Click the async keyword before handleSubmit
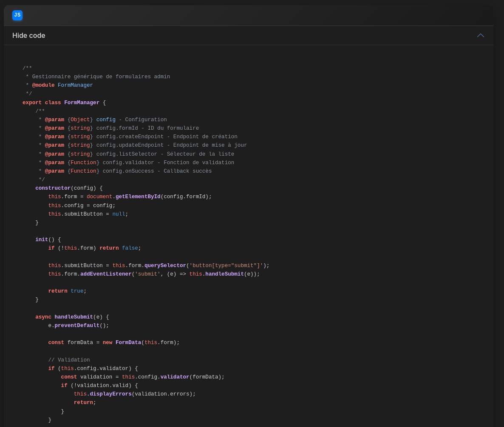Screen dimensions: 504x427 [x=43, y=317]
